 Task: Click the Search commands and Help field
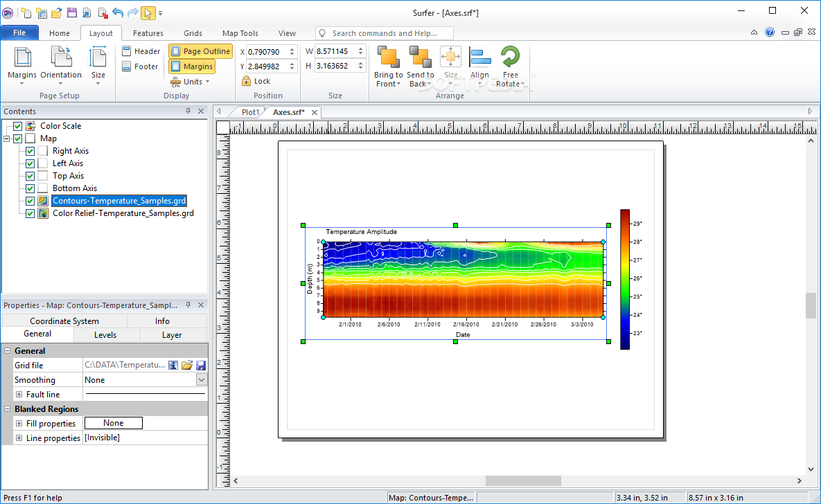tap(385, 33)
